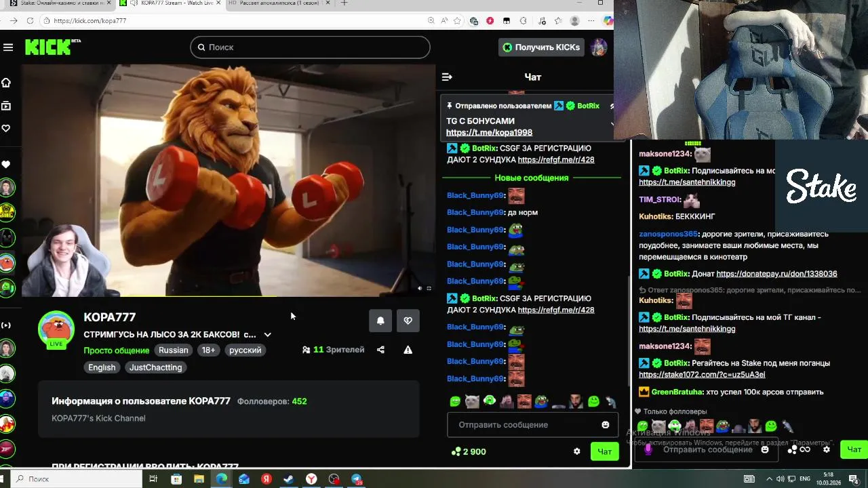
Task: Open the stake1072.com referral link
Action: tap(702, 375)
